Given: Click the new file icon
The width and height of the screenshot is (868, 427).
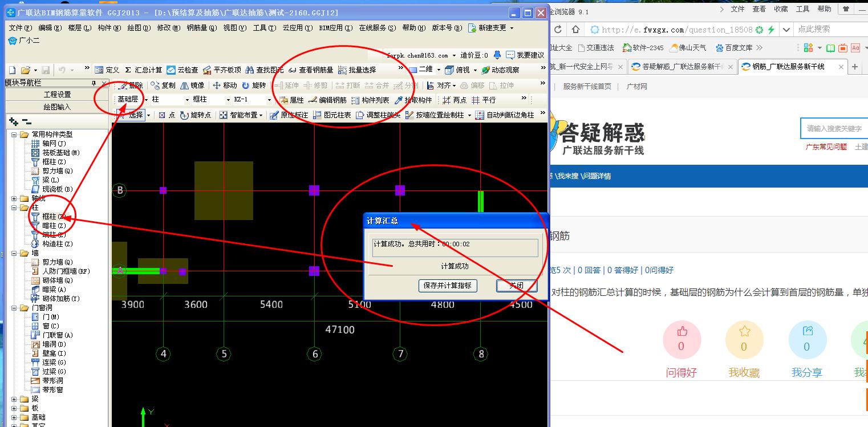Looking at the screenshot, I should tap(12, 70).
